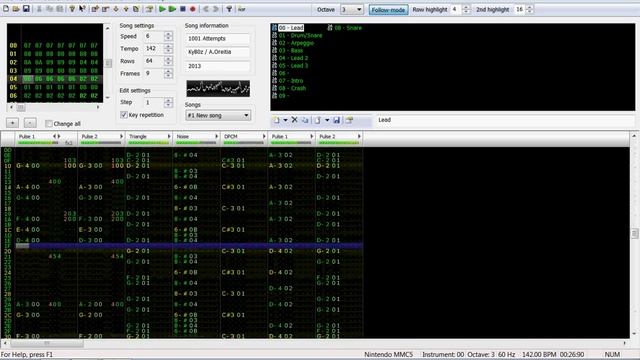
Task: Create a new module file
Action: coord(6,9)
